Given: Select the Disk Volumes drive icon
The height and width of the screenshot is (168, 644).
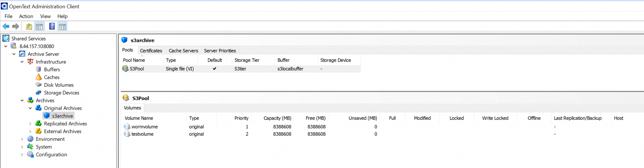Looking at the screenshot, I should [x=39, y=85].
